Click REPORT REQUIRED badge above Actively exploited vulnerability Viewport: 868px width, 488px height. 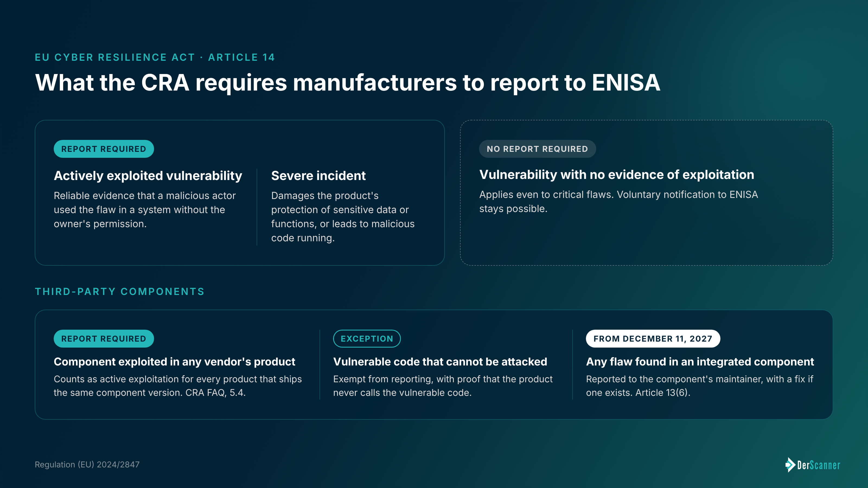pyautogui.click(x=104, y=149)
